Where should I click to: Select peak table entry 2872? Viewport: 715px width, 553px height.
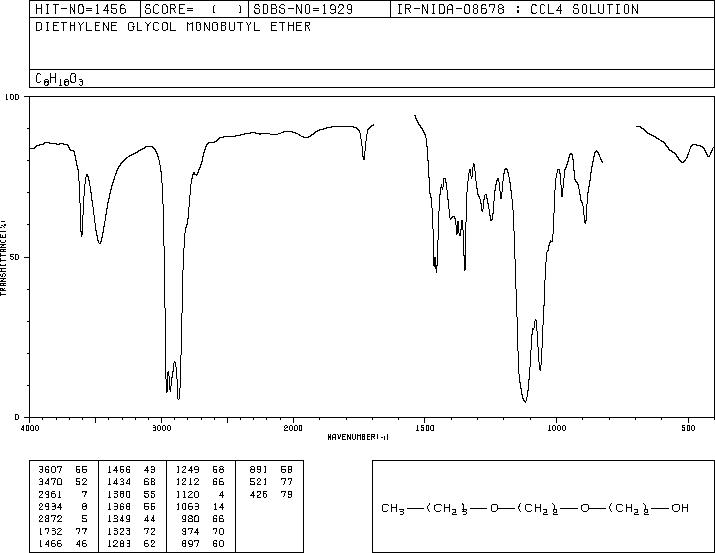pyautogui.click(x=50, y=519)
